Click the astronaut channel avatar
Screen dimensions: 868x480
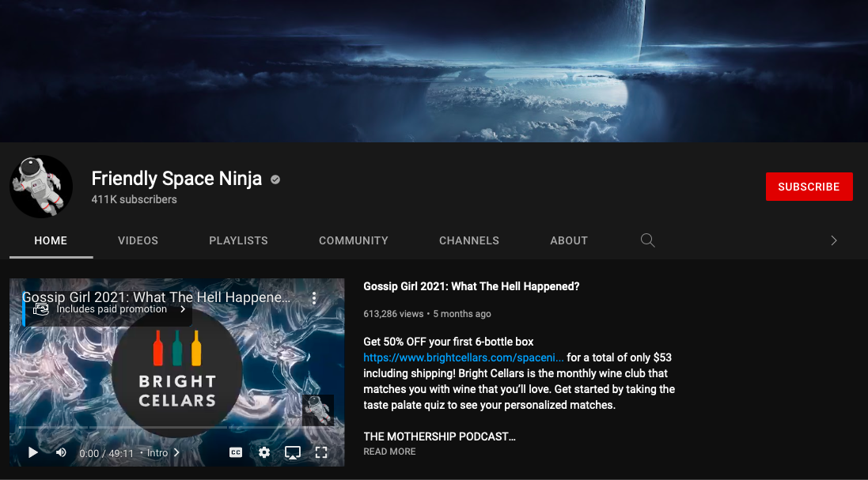(x=41, y=187)
